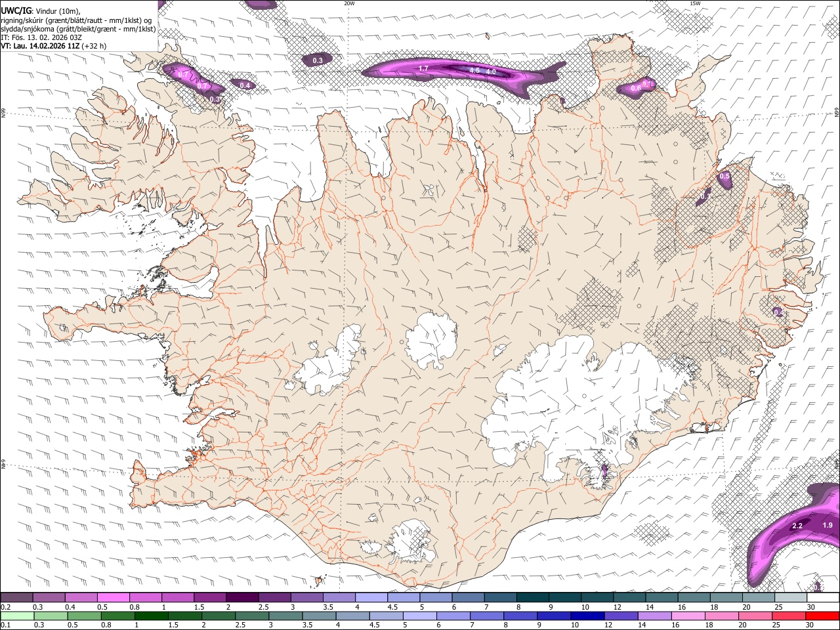Click the '15W' longitude label

point(695,3)
